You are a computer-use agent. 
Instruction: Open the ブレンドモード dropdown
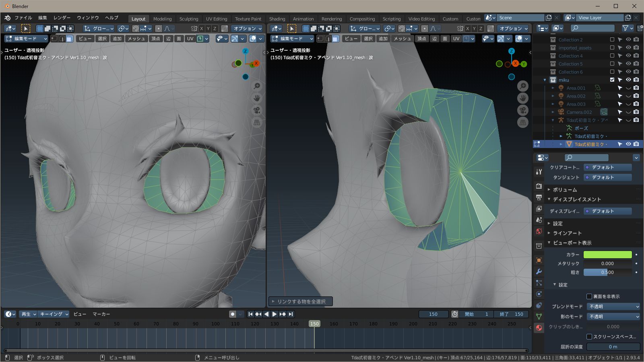pos(613,306)
